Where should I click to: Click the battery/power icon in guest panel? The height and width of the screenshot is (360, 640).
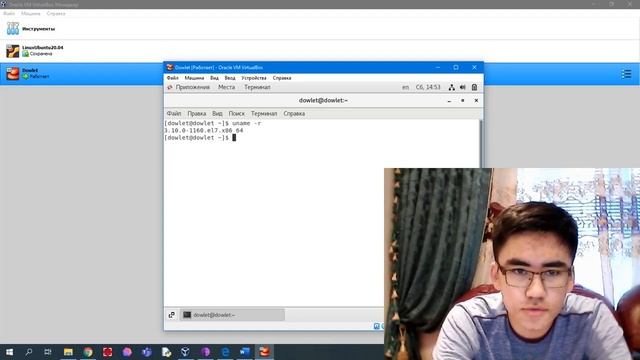474,87
